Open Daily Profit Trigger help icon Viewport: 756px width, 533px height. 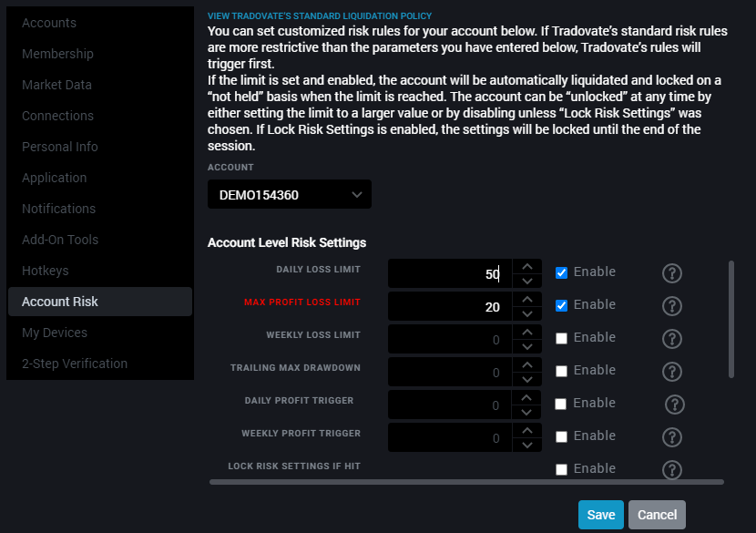674,405
